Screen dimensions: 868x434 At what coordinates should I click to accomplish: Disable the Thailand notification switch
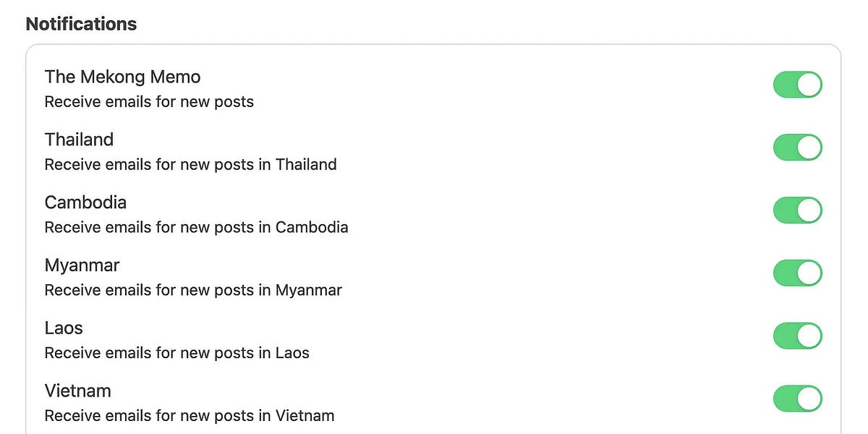[797, 147]
